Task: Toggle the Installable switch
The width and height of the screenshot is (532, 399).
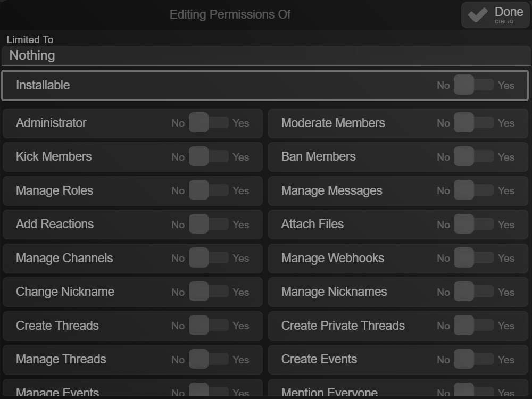Action: (473, 85)
